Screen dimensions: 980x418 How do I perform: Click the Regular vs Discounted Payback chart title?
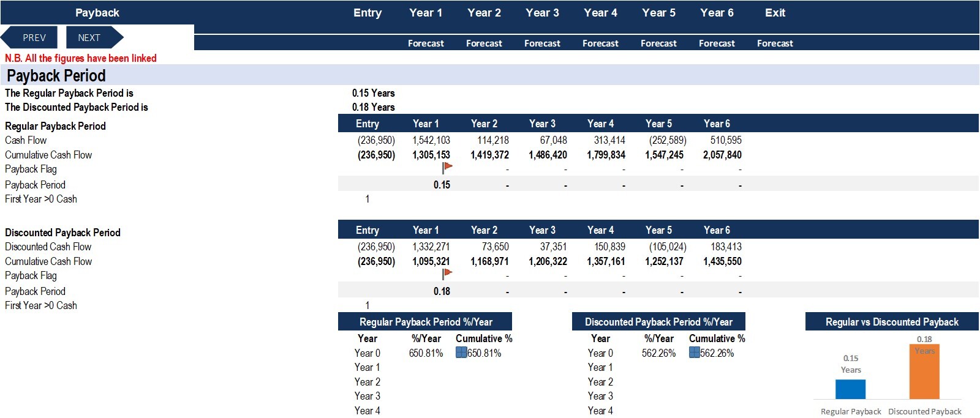(x=892, y=322)
